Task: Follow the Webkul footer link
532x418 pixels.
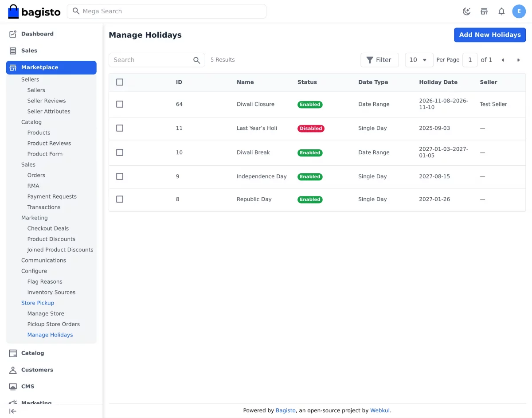Action: (380, 410)
